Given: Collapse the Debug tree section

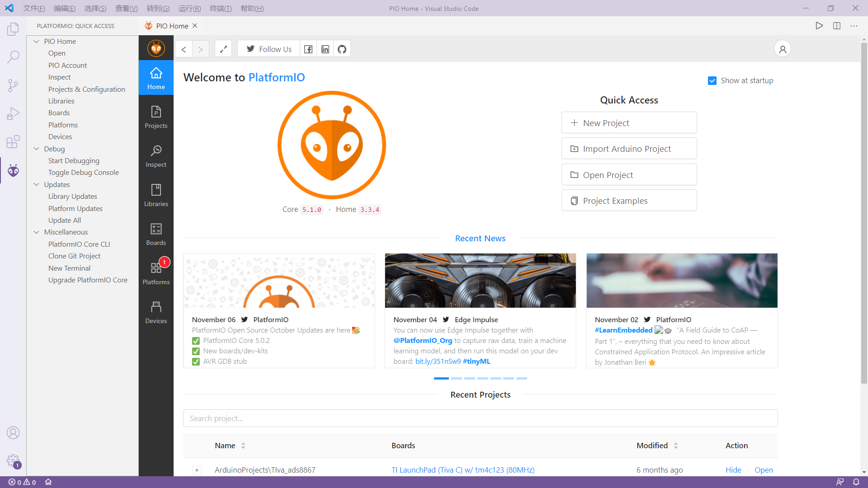Looking at the screenshot, I should point(37,149).
